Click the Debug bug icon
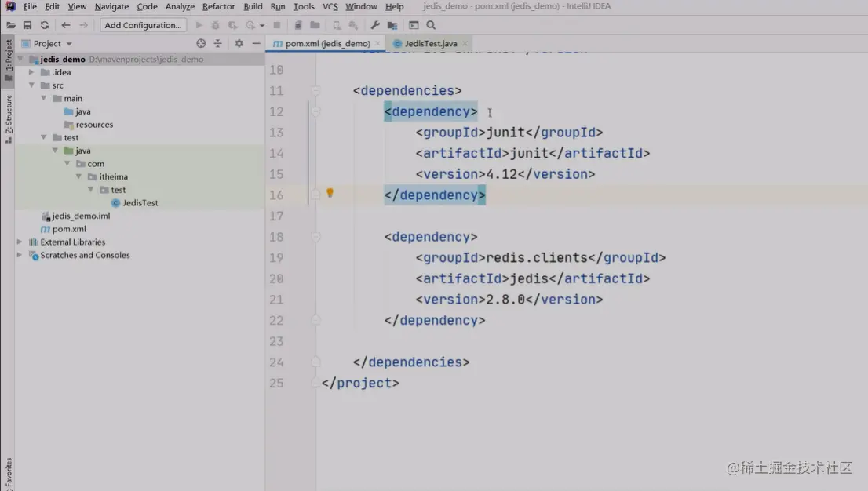The image size is (868, 491). coord(215,25)
